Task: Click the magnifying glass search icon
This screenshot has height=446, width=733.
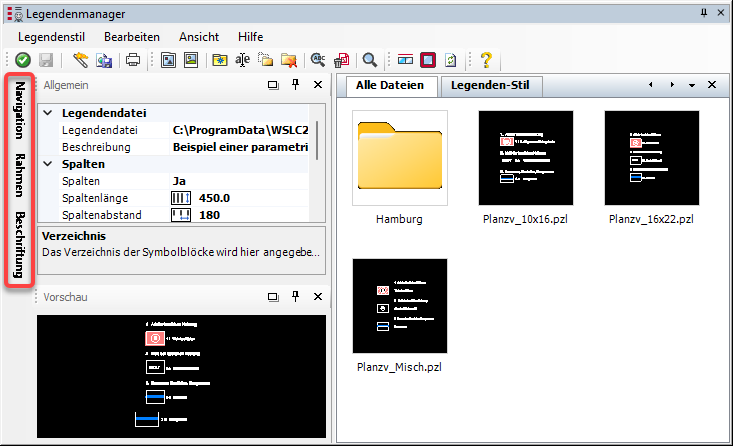Action: pos(370,60)
